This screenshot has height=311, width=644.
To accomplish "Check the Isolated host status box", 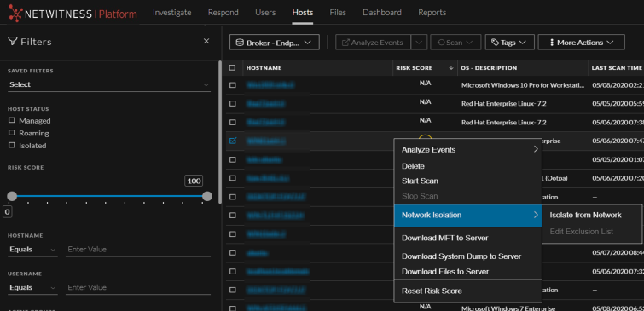I will [11, 145].
